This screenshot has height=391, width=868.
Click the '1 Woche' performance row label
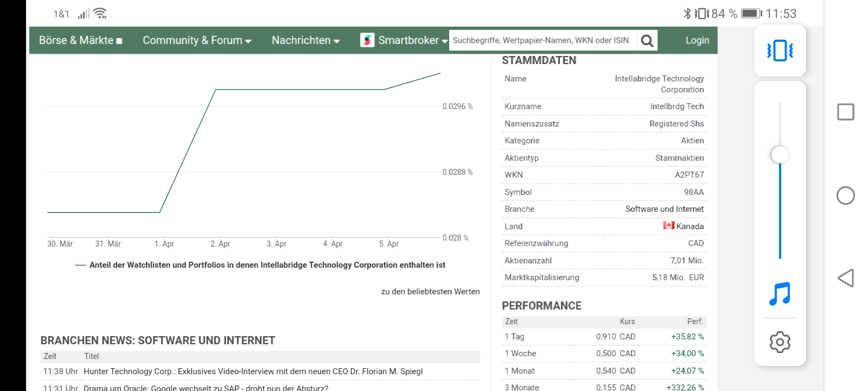[x=520, y=354]
